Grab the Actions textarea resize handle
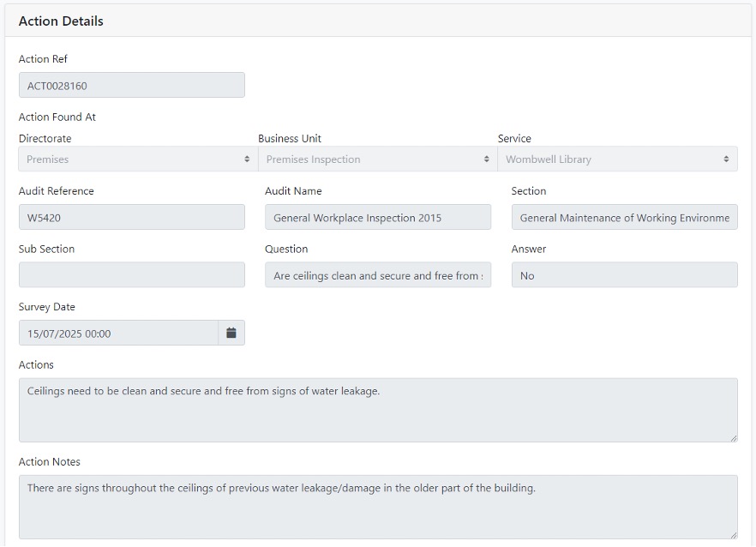Screen dimensions: 756x547 pyautogui.click(x=733, y=438)
